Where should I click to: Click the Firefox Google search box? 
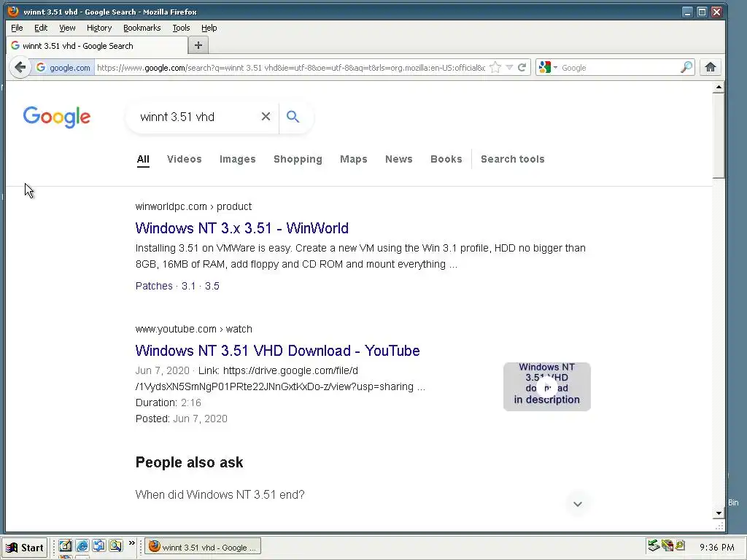[x=619, y=68]
